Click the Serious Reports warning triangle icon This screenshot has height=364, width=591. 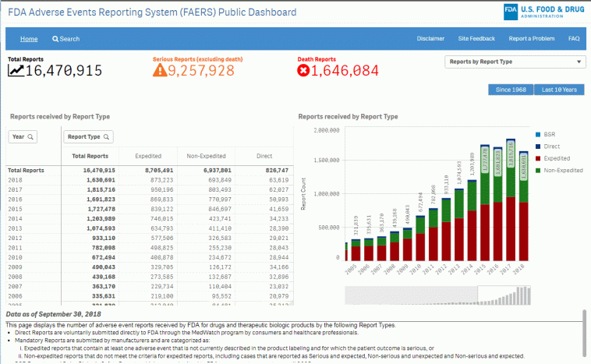tap(160, 71)
